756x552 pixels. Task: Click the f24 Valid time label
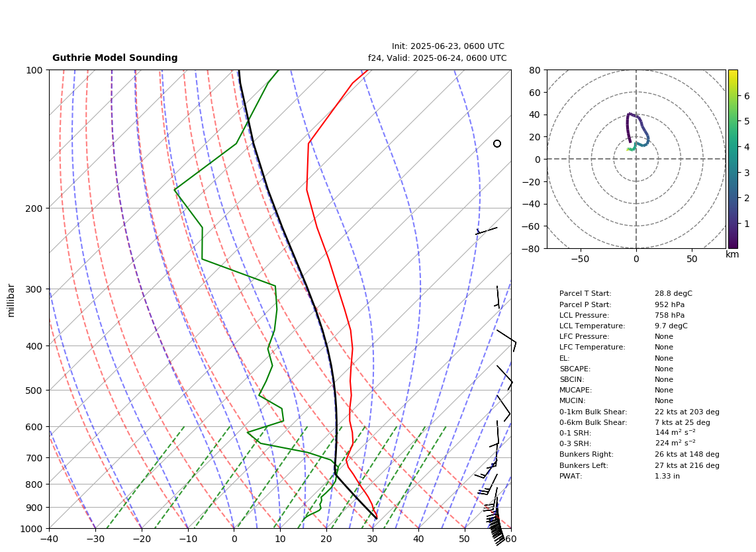(x=438, y=58)
